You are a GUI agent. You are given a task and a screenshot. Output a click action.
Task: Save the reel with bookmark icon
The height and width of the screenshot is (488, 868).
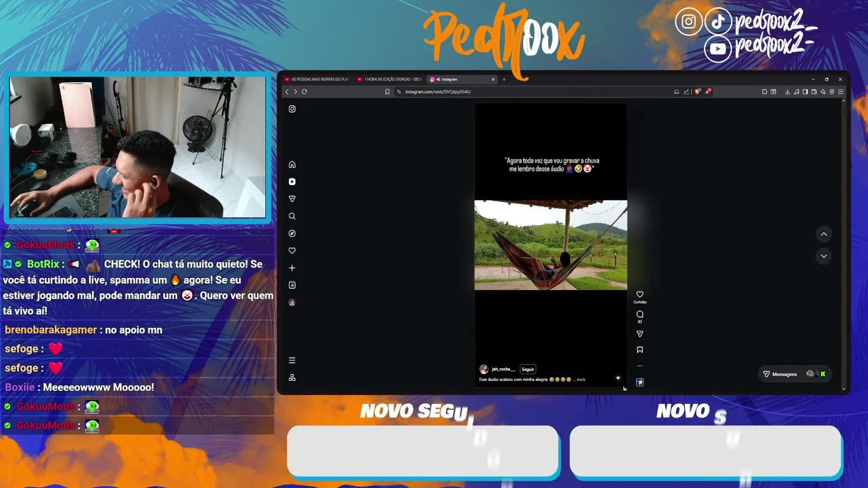639,350
